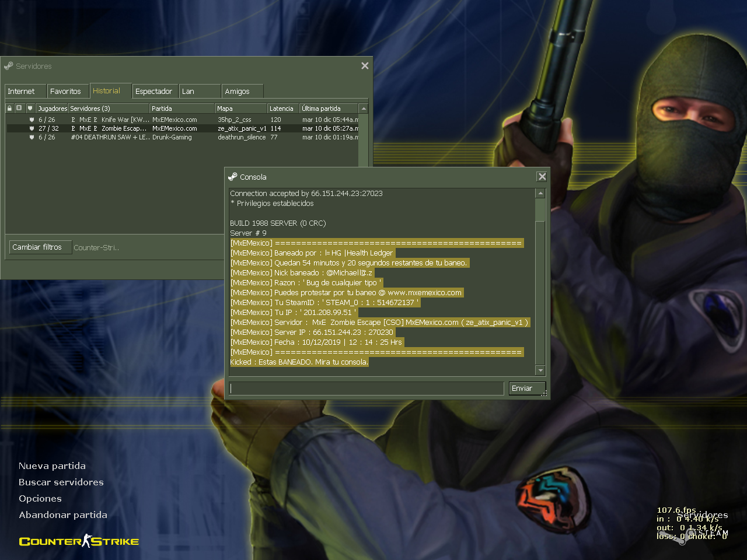
Task: Click Steam logo in Servidores title bar
Action: (9, 66)
